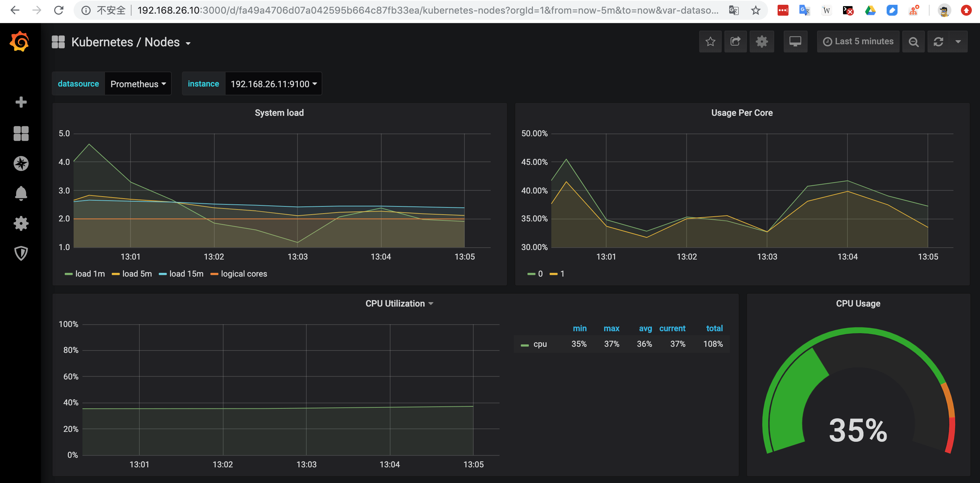Open Alerting bell icon in sidebar
Image resolution: width=980 pixels, height=483 pixels.
click(x=21, y=193)
